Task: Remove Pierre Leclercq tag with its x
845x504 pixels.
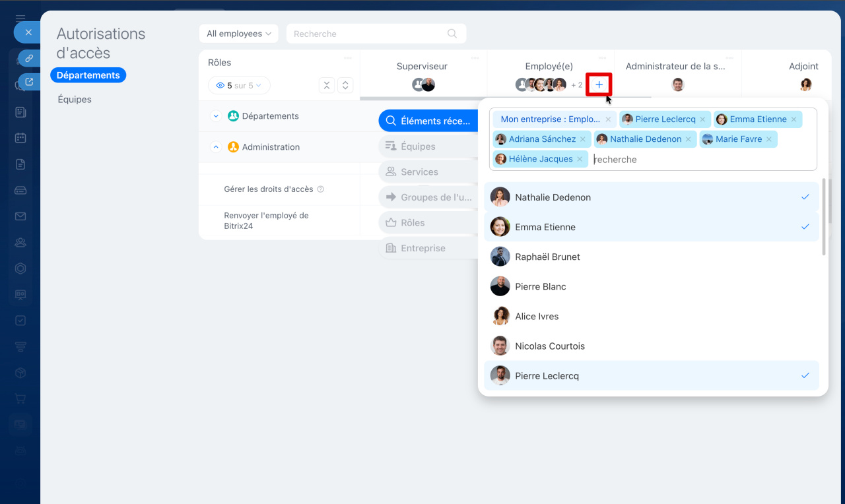Action: coord(702,119)
